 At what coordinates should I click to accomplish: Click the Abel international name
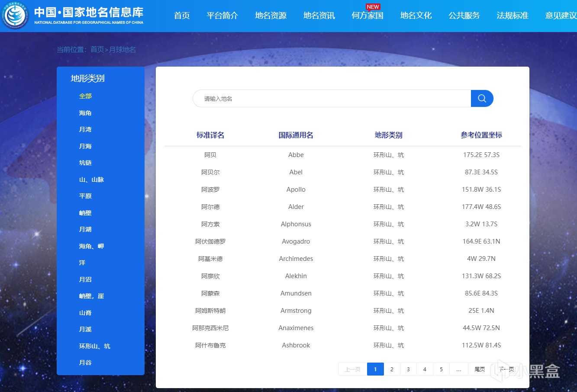[296, 172]
